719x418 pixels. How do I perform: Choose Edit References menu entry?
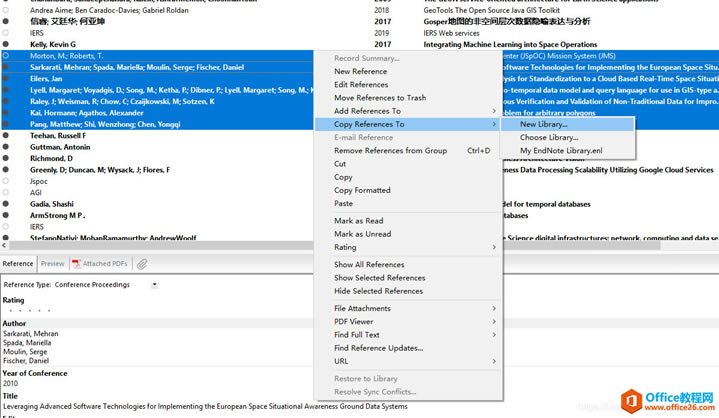(361, 85)
